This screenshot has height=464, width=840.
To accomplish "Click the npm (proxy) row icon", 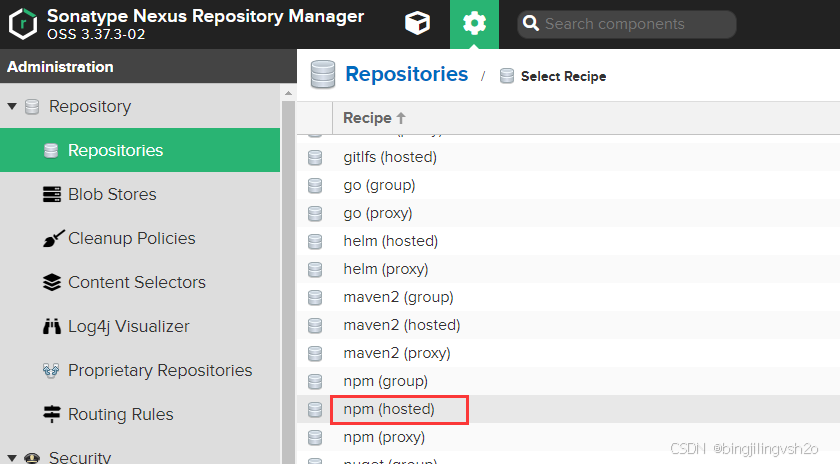I will click(x=315, y=437).
